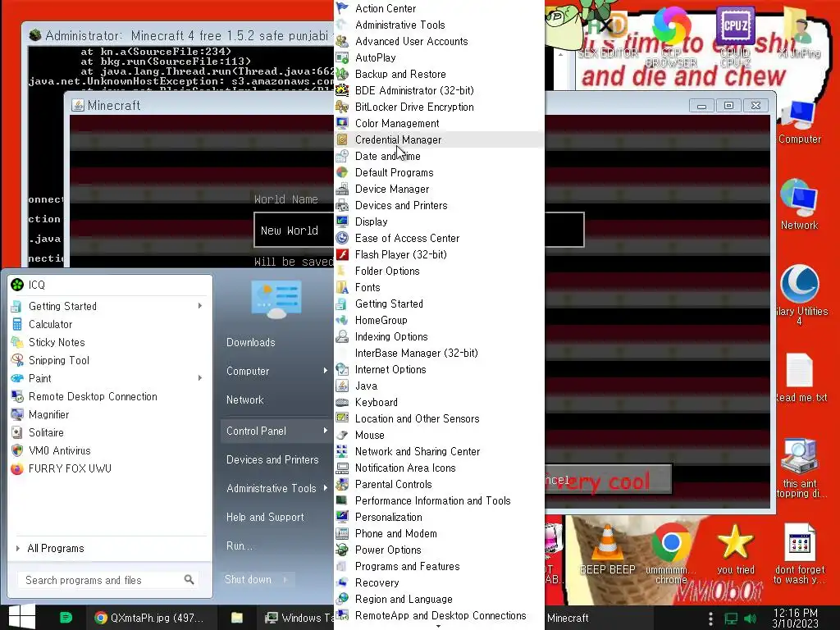Open File Explorer taskbar icon
Viewport: 840px width, 630px height.
[x=237, y=618]
